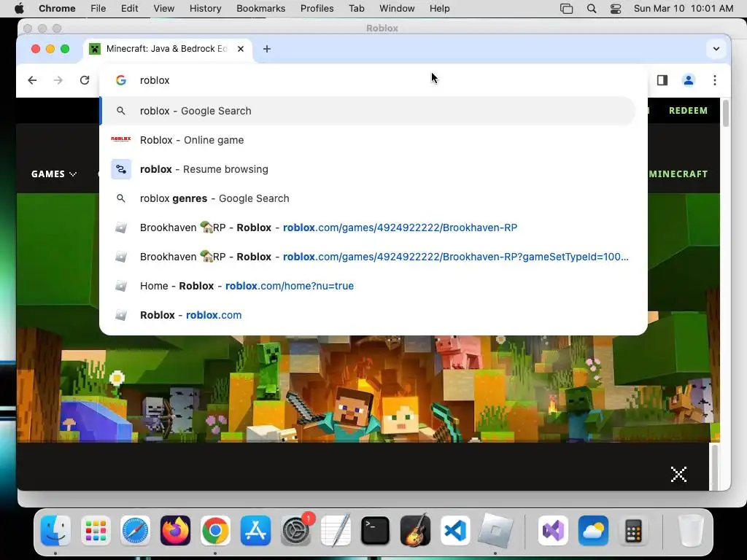Open Launchpad from the dock
The height and width of the screenshot is (560, 747).
[96, 530]
